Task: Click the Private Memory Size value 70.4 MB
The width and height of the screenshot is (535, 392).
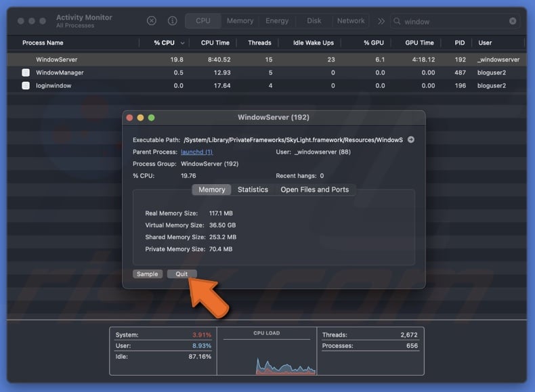Action: coord(220,249)
